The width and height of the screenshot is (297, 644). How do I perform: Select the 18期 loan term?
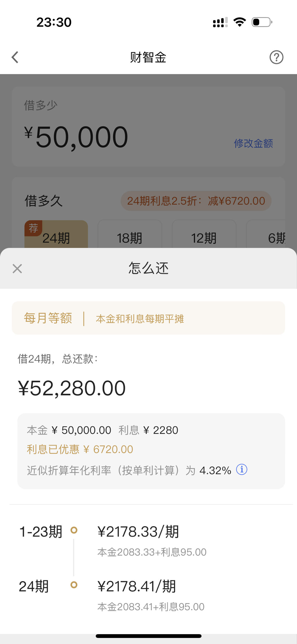point(130,234)
